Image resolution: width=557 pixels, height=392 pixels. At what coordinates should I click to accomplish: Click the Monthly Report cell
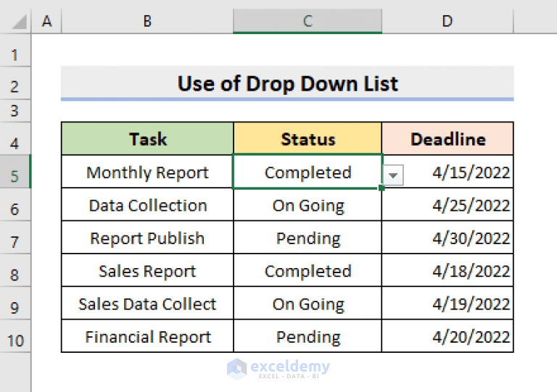(147, 172)
